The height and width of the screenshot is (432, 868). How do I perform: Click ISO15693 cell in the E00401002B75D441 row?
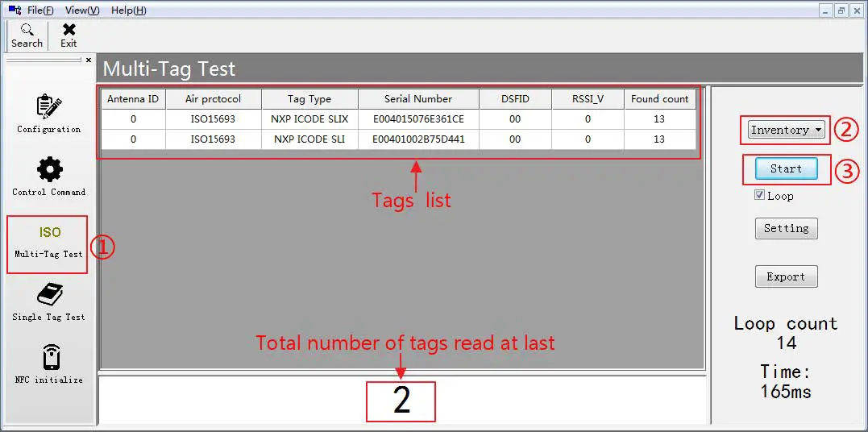213,139
